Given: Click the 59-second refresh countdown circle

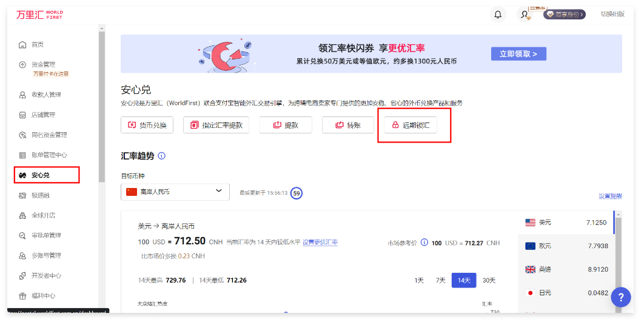Looking at the screenshot, I should coord(296,193).
